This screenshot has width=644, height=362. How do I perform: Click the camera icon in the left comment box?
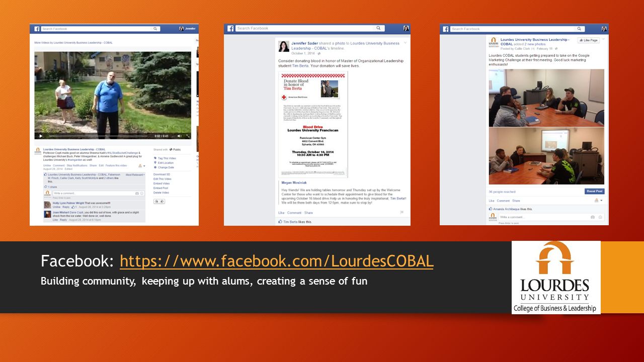(x=137, y=193)
